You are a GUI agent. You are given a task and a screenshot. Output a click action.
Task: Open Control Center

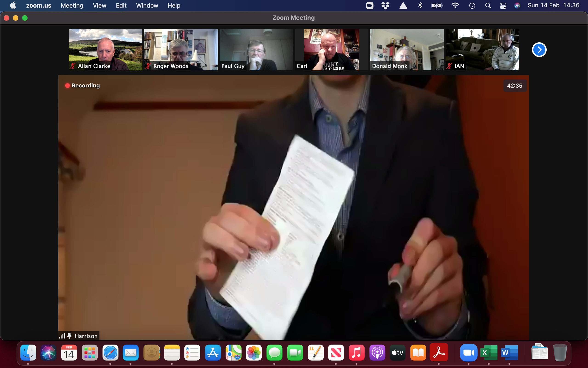pos(503,5)
